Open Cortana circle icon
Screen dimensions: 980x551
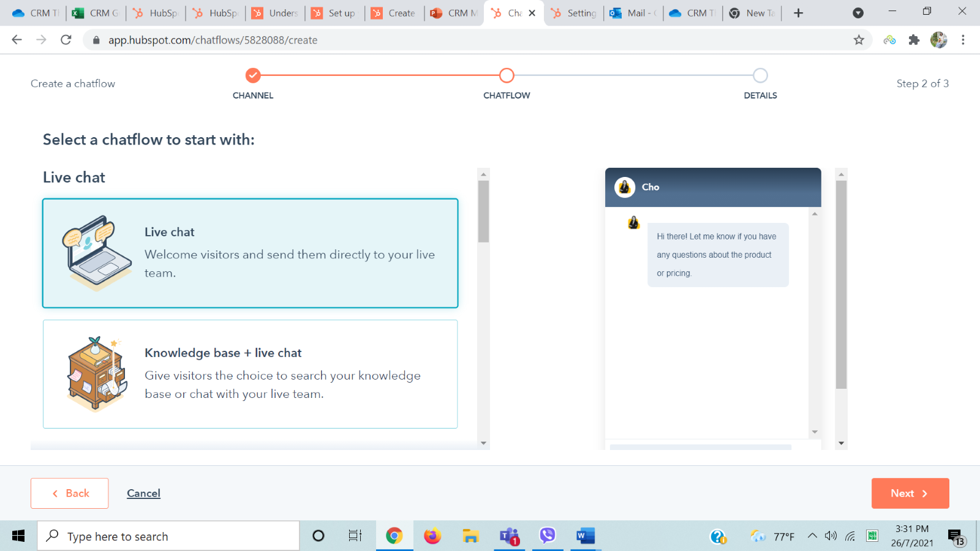tap(318, 536)
